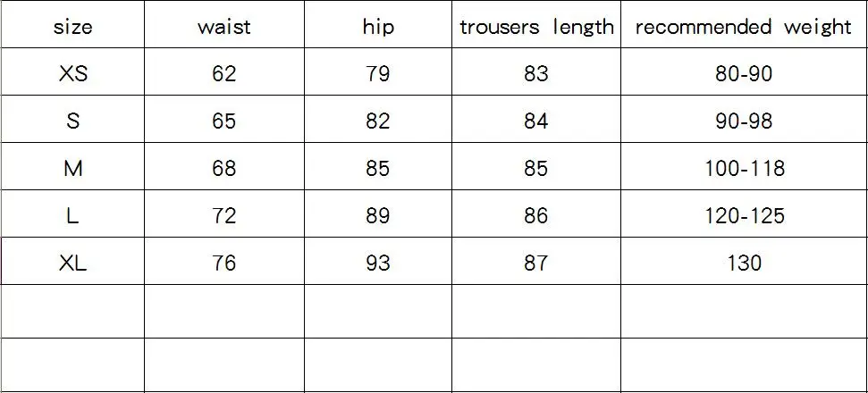Select the hip value 93 cell
Screen dimensions: 868x393
(378, 262)
